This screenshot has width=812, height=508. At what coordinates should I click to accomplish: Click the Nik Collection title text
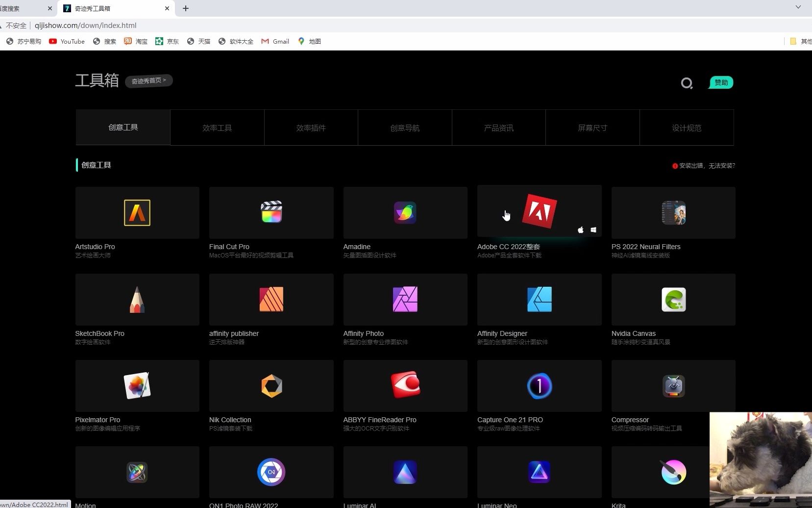[230, 420]
